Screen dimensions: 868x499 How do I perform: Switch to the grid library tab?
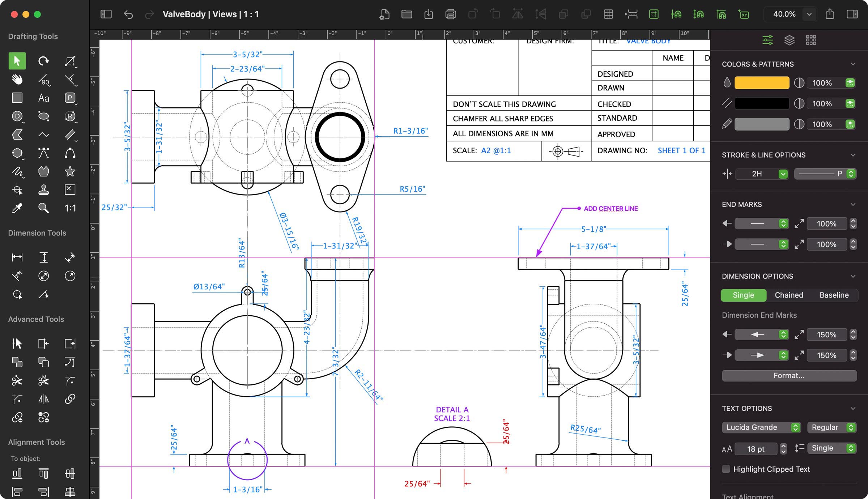[811, 40]
